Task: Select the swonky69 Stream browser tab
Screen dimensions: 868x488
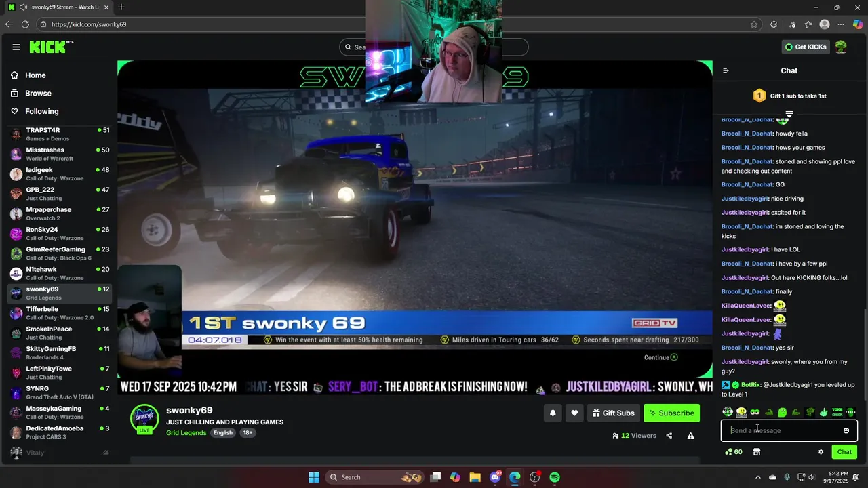Action: click(60, 7)
